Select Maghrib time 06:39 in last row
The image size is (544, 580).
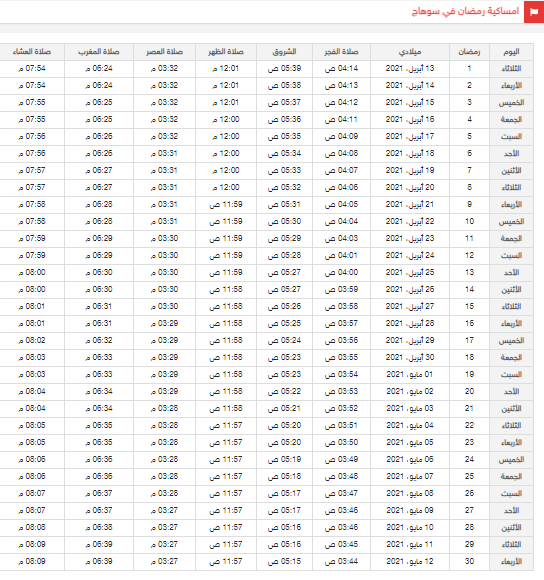(x=99, y=561)
